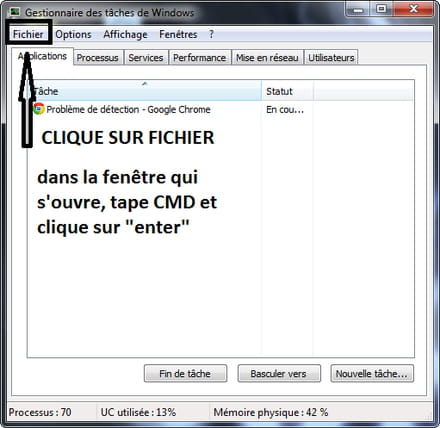Switch to the Mise en réseau tab
The image size is (440, 428).
pos(267,58)
